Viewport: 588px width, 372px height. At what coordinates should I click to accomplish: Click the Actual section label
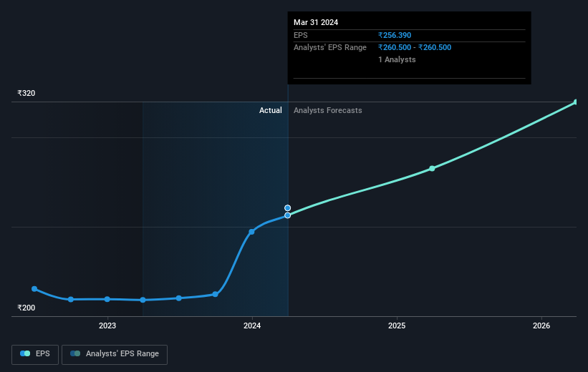pyautogui.click(x=271, y=110)
